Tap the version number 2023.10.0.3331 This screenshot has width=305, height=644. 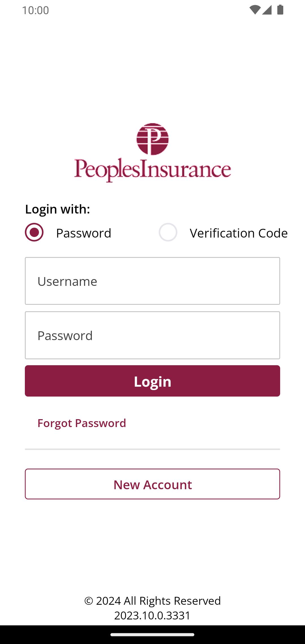tap(152, 615)
